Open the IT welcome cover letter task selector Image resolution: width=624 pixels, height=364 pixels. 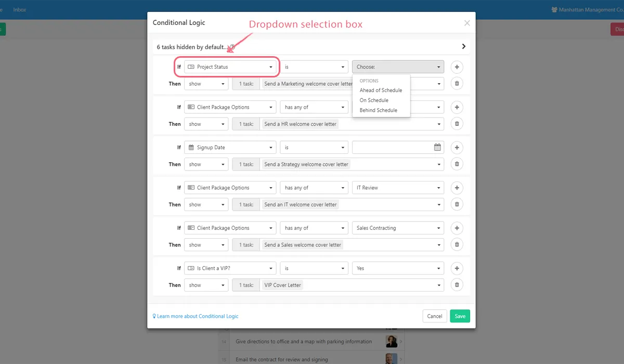pos(352,204)
